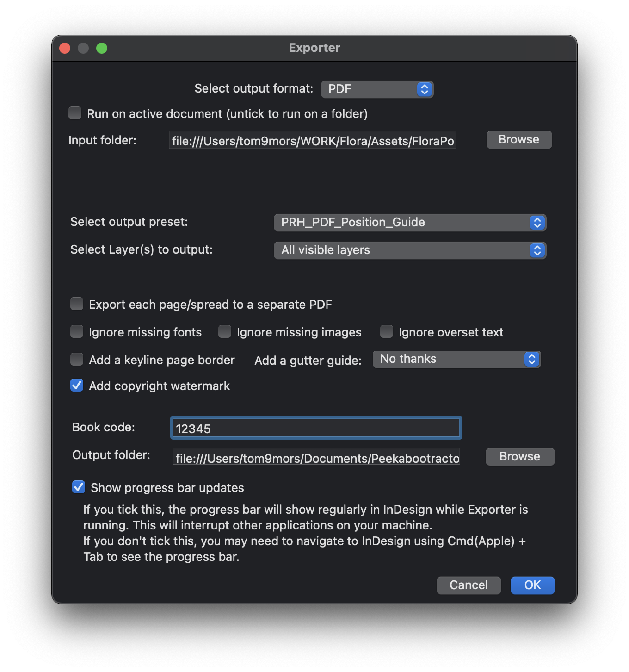Untick Show progress bar updates checkbox
629x672 pixels.
click(79, 487)
